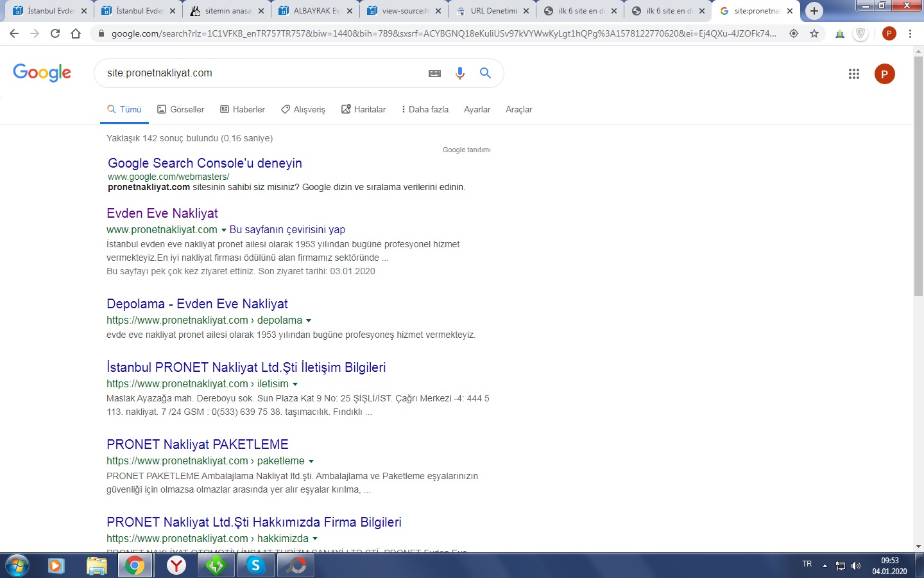
Task: Click the Google logo
Action: [42, 73]
